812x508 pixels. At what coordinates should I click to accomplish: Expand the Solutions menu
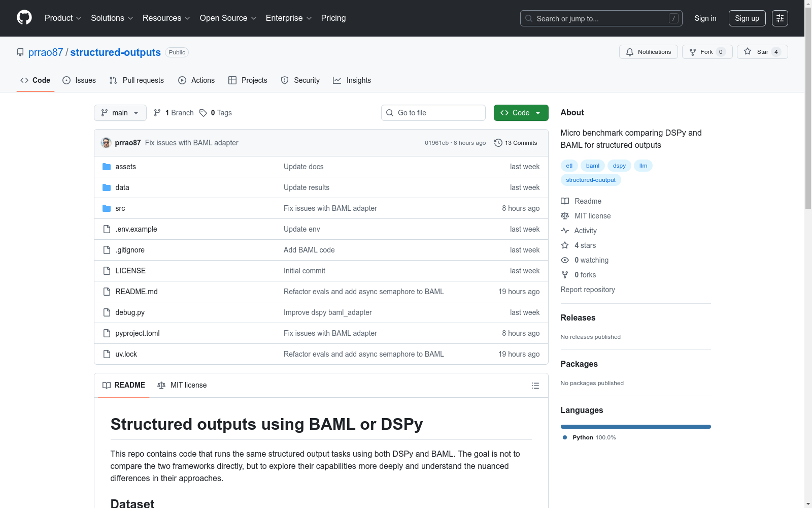[x=112, y=18]
